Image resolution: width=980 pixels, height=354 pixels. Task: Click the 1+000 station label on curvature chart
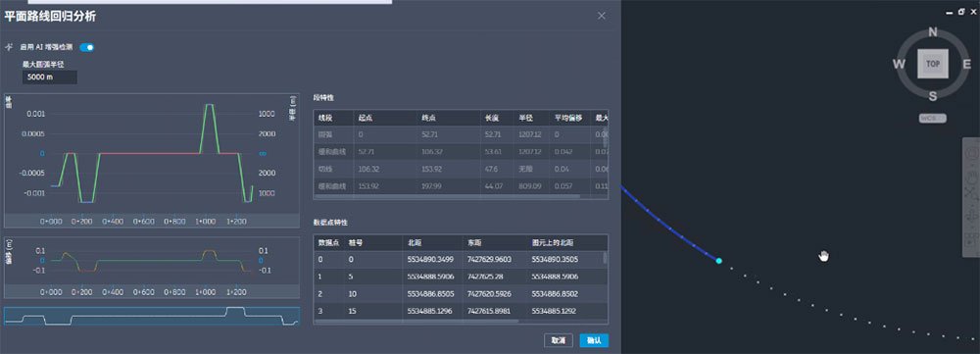click(x=205, y=221)
